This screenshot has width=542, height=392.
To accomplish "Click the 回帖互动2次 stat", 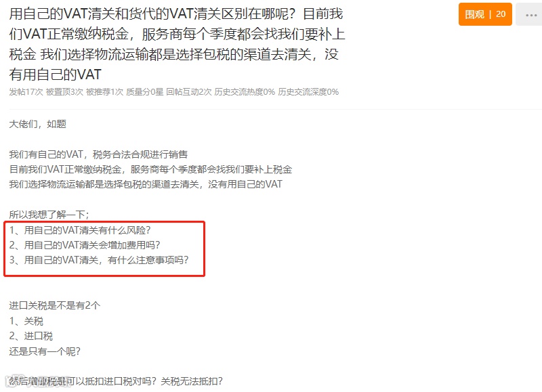I will 189,92.
